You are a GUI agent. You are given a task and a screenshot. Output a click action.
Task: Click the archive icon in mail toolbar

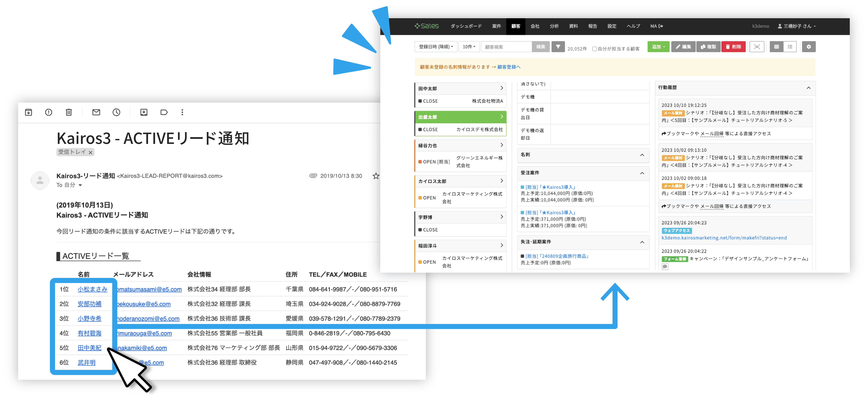[29, 112]
